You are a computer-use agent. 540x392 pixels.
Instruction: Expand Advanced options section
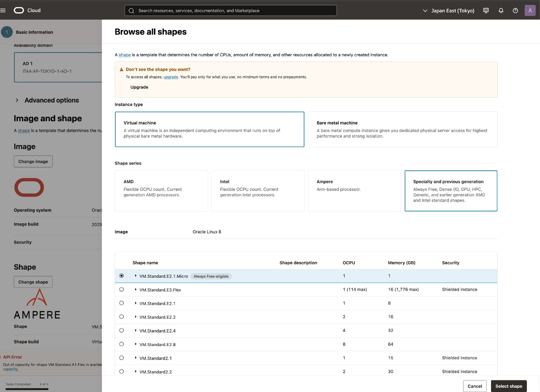47,100
